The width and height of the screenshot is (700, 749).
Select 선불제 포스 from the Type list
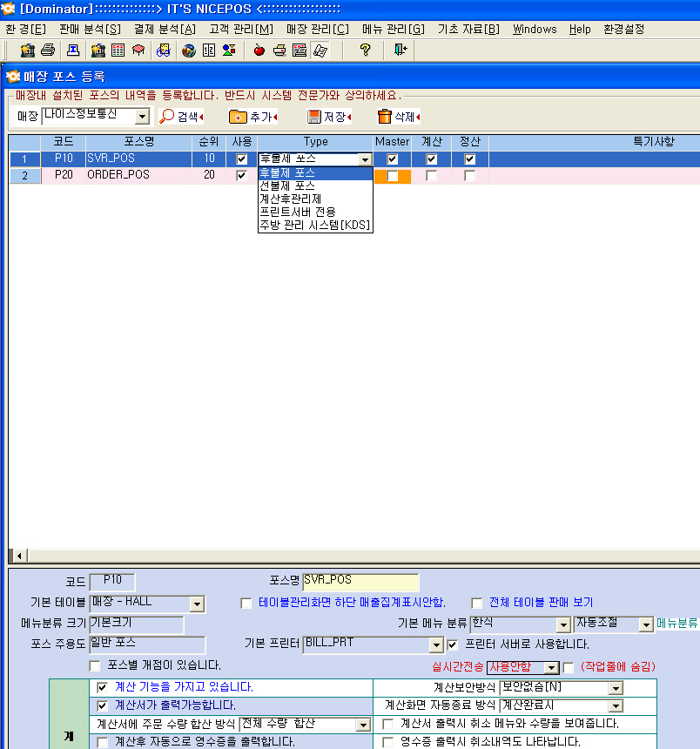[x=315, y=186]
